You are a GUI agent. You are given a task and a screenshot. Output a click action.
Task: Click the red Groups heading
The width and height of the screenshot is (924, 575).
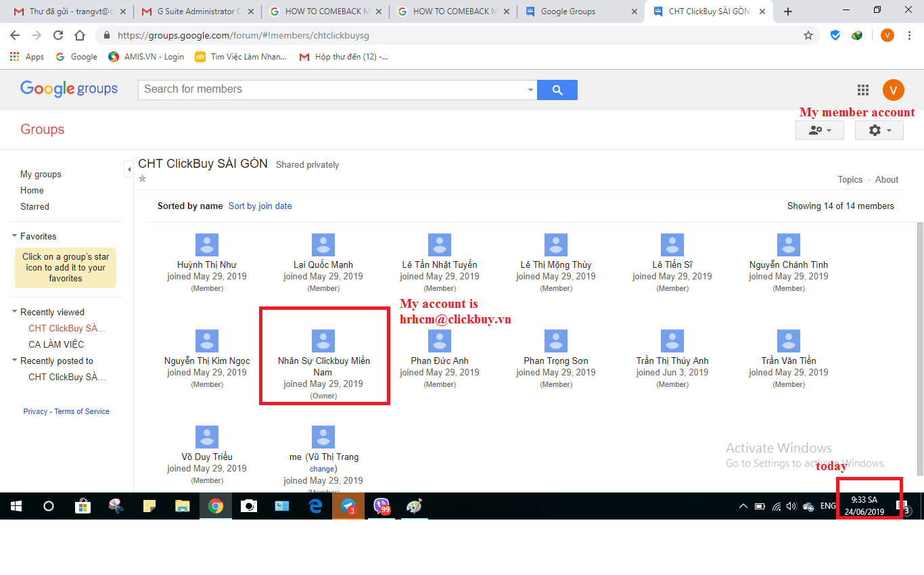[x=42, y=129]
